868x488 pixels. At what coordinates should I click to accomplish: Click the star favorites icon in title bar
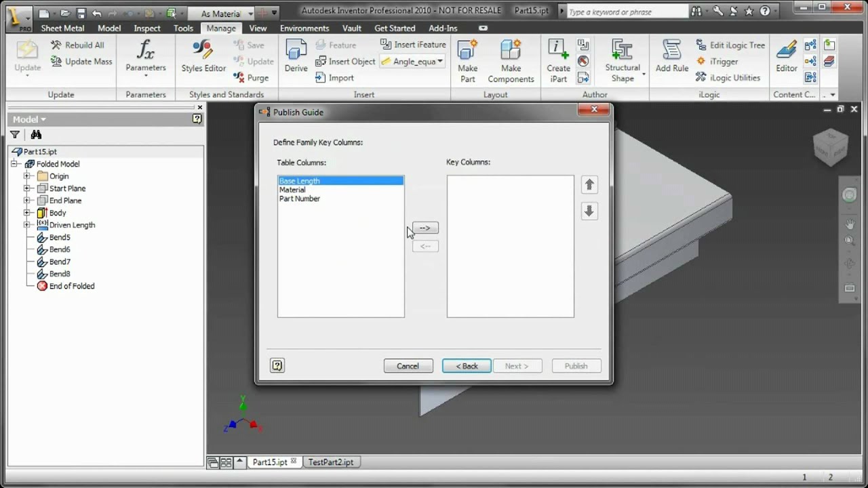(x=749, y=12)
